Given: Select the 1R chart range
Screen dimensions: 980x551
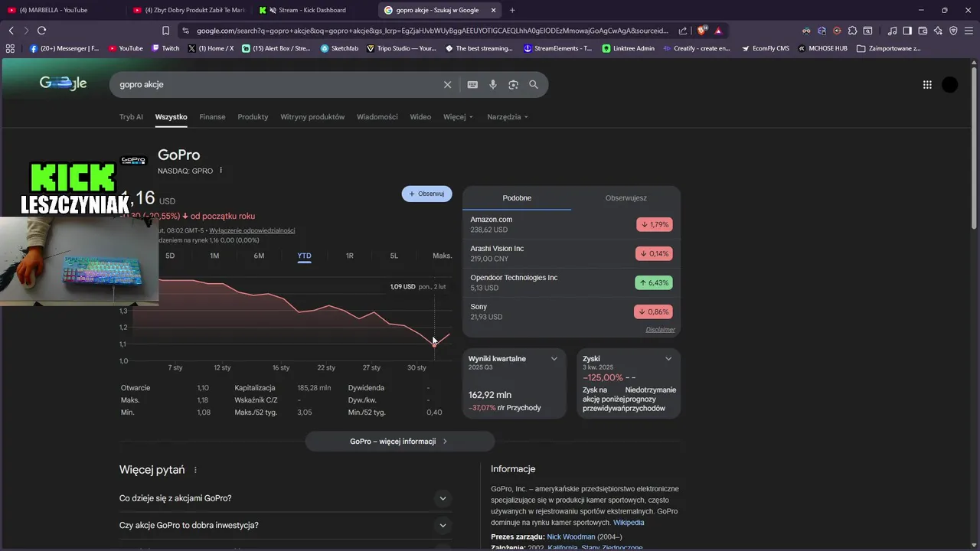Looking at the screenshot, I should 349,256.
